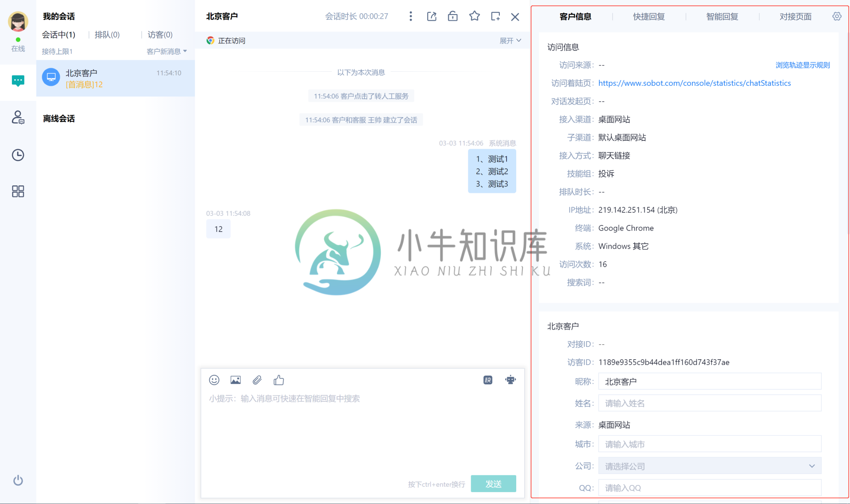Click the 发送 send button
Viewport: 850px width, 504px height.
pyautogui.click(x=493, y=484)
